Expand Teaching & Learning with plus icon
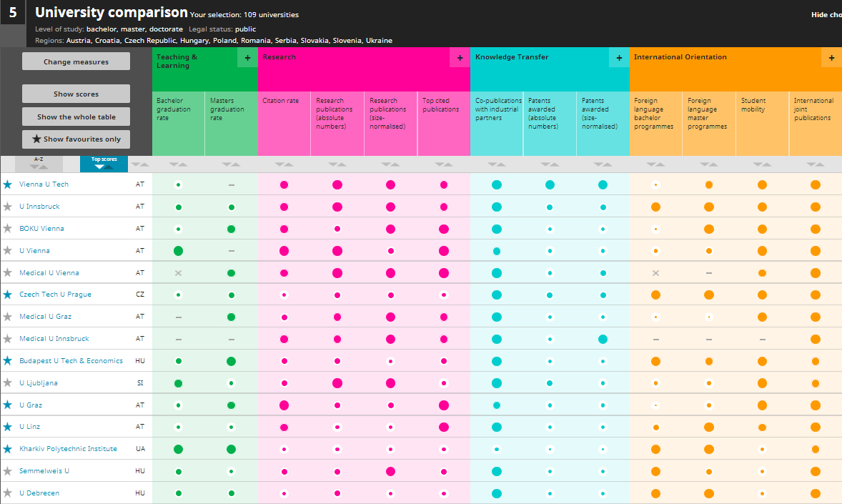 click(247, 57)
